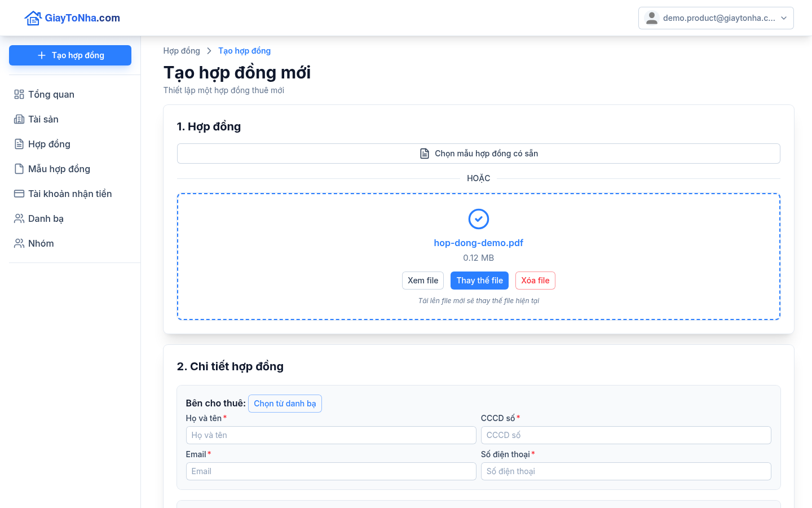
Task: Click Thay thế file button
Action: click(480, 281)
